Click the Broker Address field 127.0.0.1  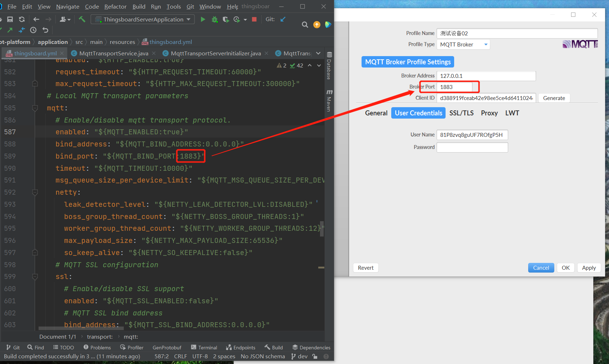(486, 76)
